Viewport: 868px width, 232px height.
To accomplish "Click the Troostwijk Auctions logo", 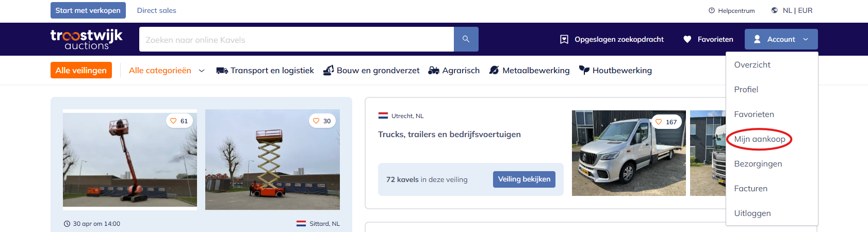I will click(86, 39).
